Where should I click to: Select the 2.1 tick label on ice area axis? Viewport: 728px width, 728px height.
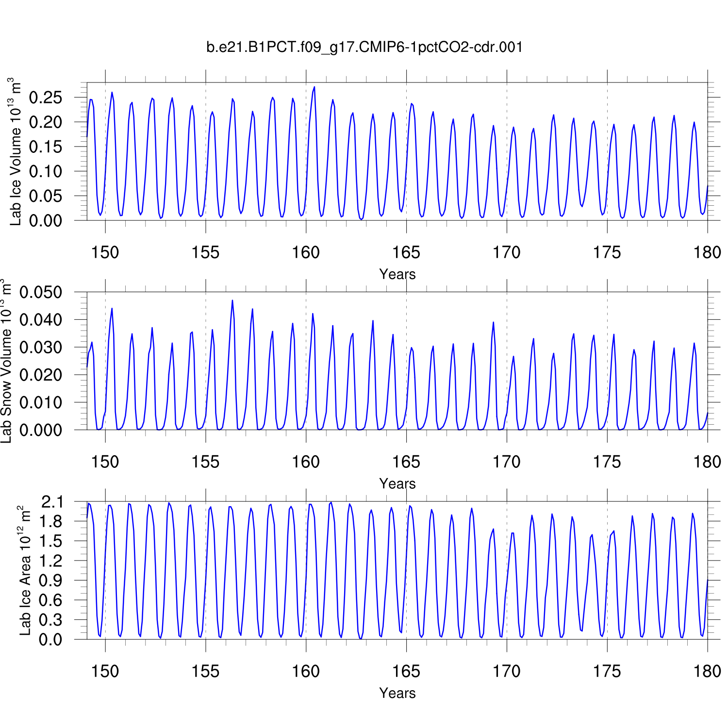[51, 502]
